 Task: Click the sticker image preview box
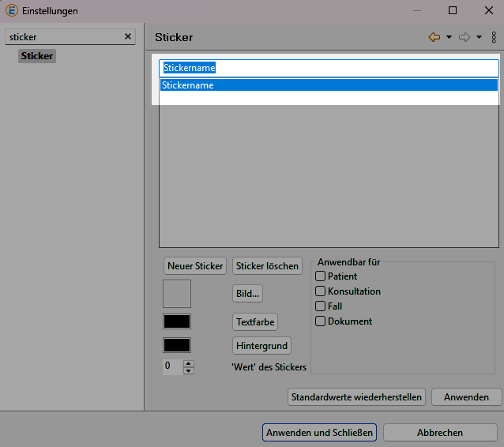177,294
